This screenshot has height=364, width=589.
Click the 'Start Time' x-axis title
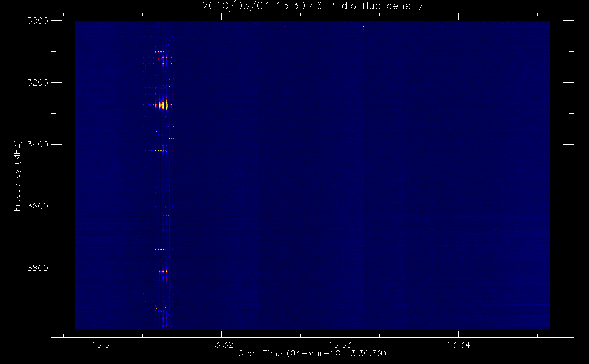tap(260, 353)
